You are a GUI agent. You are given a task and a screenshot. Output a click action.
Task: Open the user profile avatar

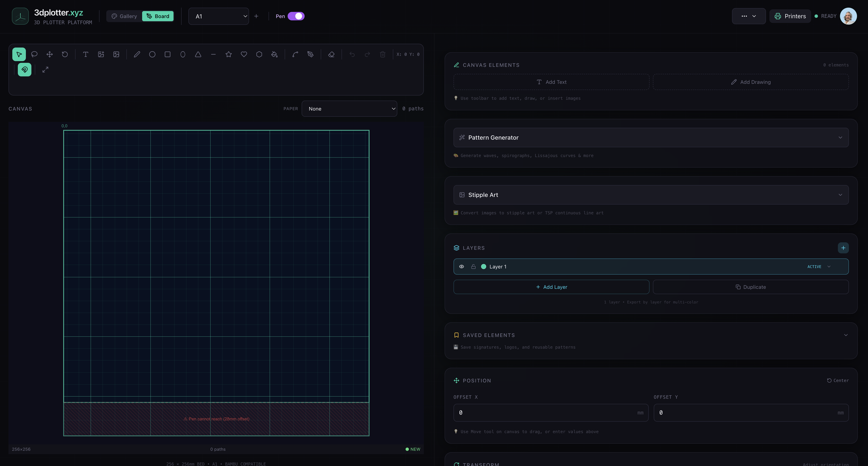848,16
